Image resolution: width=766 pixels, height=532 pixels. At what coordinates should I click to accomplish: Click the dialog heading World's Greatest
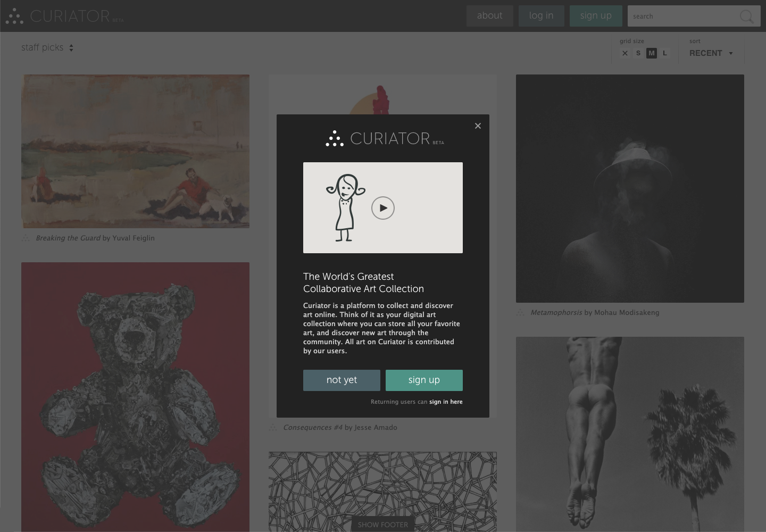363,282
